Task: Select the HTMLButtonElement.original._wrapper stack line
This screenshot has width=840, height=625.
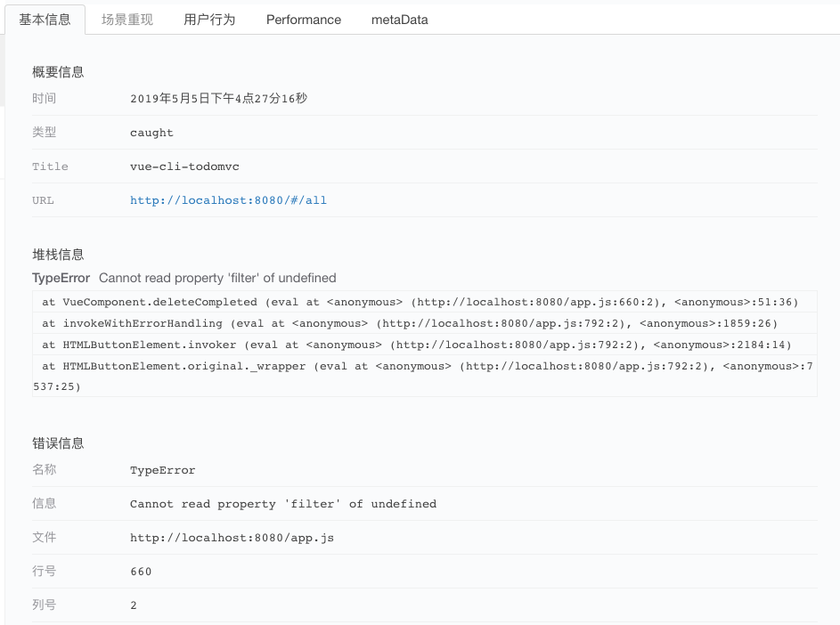Action: tap(424, 376)
